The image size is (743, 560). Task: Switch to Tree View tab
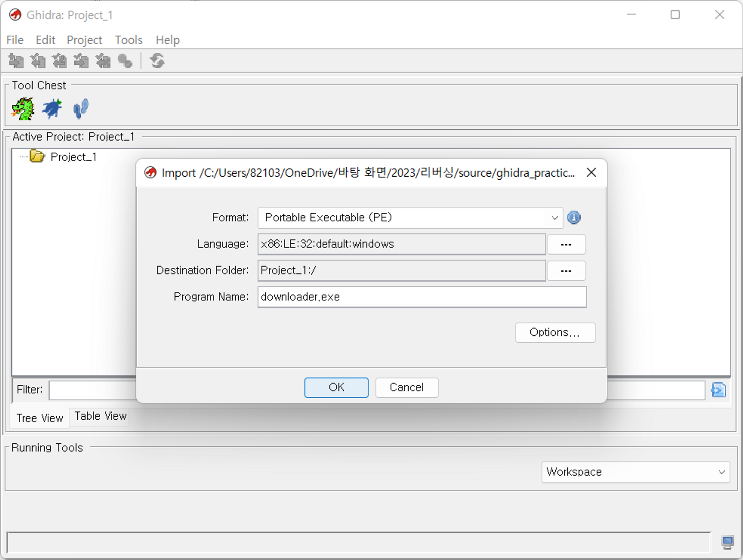click(x=40, y=418)
